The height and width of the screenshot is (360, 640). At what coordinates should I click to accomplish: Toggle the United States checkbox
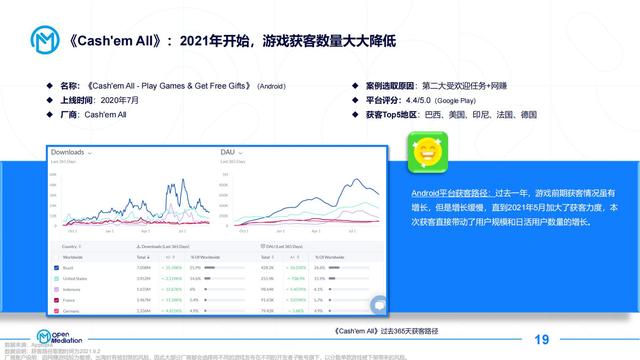[56, 278]
